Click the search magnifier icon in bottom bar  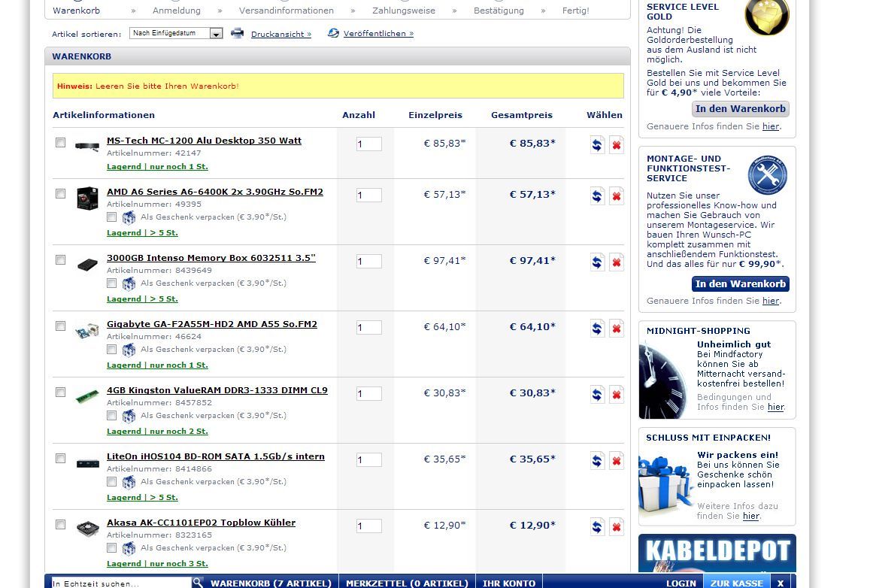tap(198, 583)
